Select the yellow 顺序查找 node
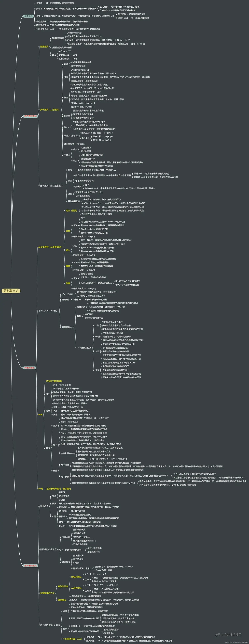Screen dimensions: 249x644 point(44,47)
